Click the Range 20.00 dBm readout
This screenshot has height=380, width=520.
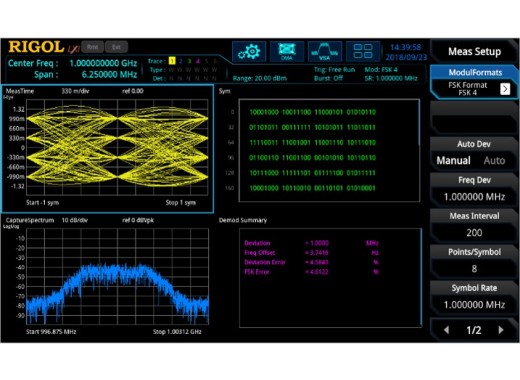click(260, 78)
